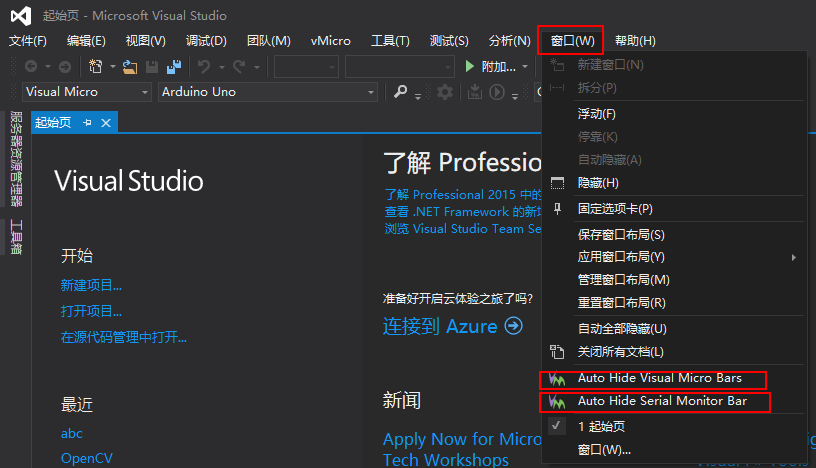Expand the redo history dropdown arrow
Image resolution: width=816 pixels, height=468 pixels.
click(x=257, y=67)
